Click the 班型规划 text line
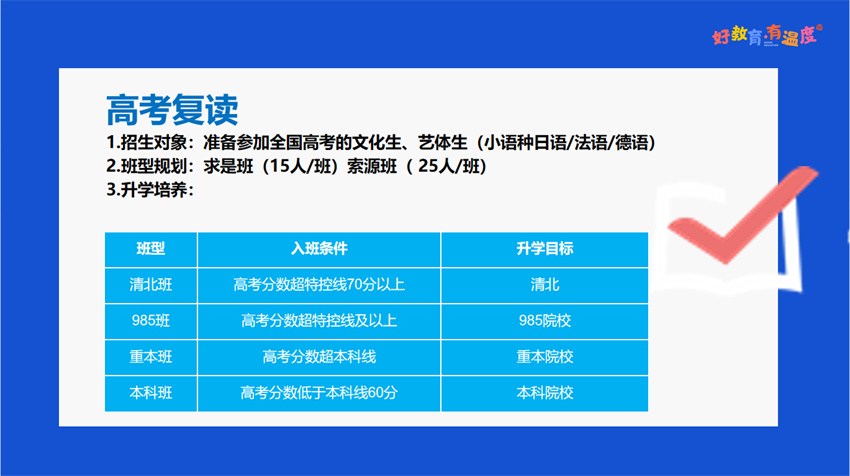The width and height of the screenshot is (850, 476). (x=296, y=166)
